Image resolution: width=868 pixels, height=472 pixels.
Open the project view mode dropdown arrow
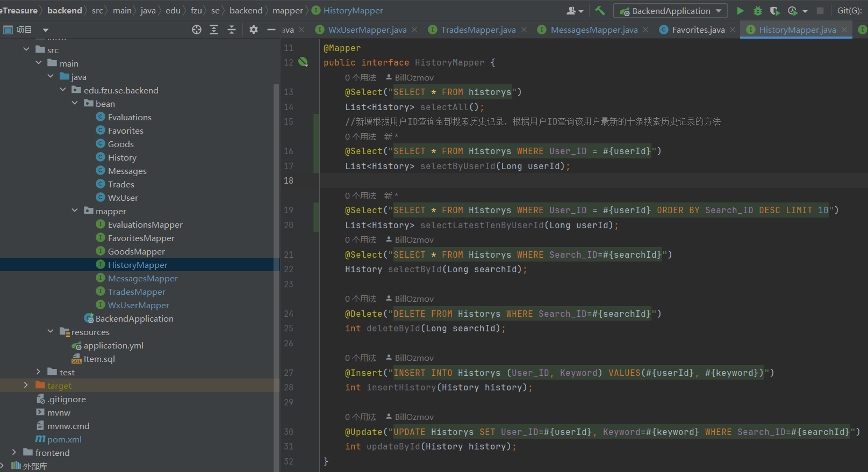pyautogui.click(x=46, y=30)
